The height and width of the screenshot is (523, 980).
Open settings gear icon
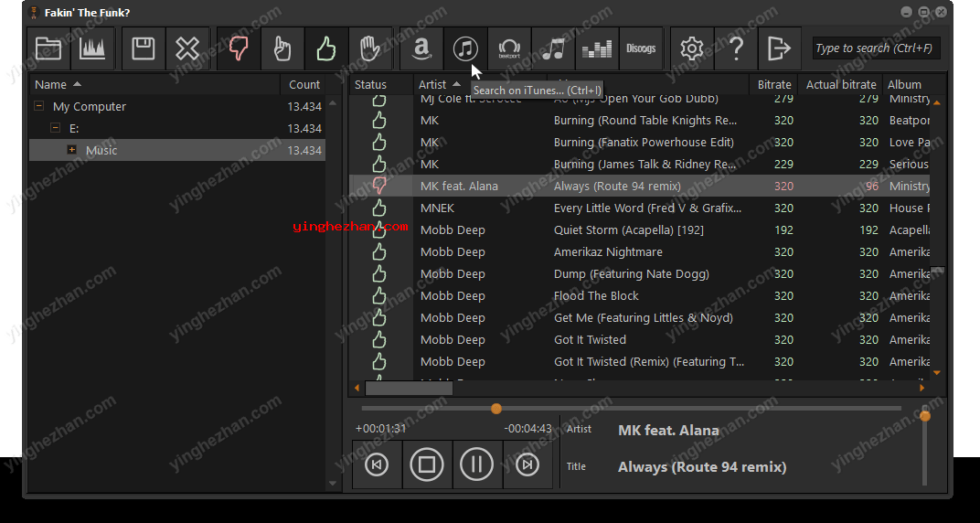click(692, 48)
